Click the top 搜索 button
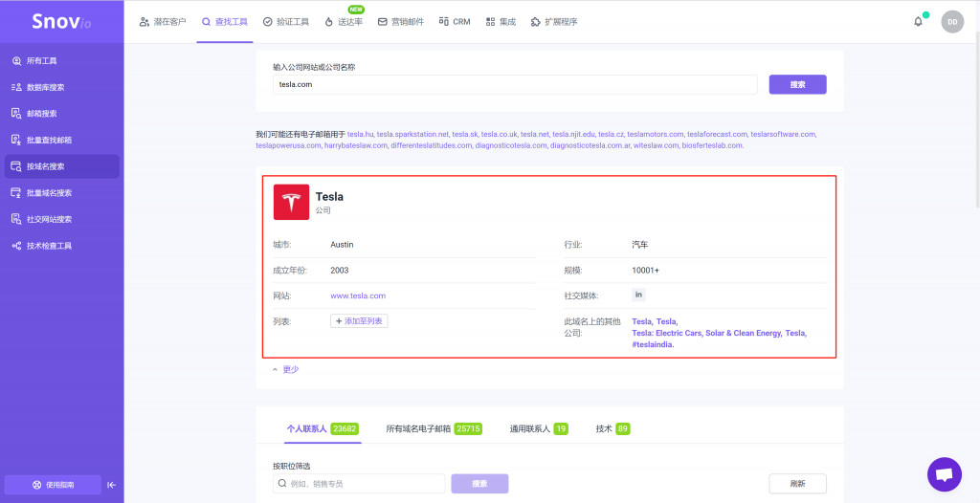This screenshot has width=980, height=503. pyautogui.click(x=797, y=85)
